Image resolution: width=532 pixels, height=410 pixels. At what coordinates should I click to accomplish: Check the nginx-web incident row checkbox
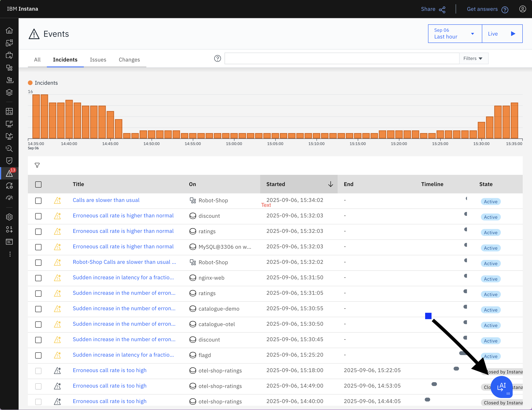[x=38, y=278]
